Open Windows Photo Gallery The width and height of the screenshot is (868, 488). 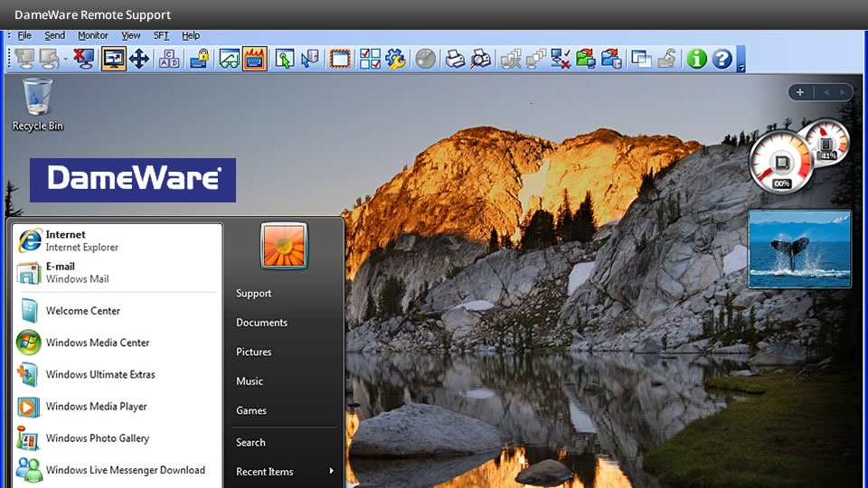coord(117,438)
